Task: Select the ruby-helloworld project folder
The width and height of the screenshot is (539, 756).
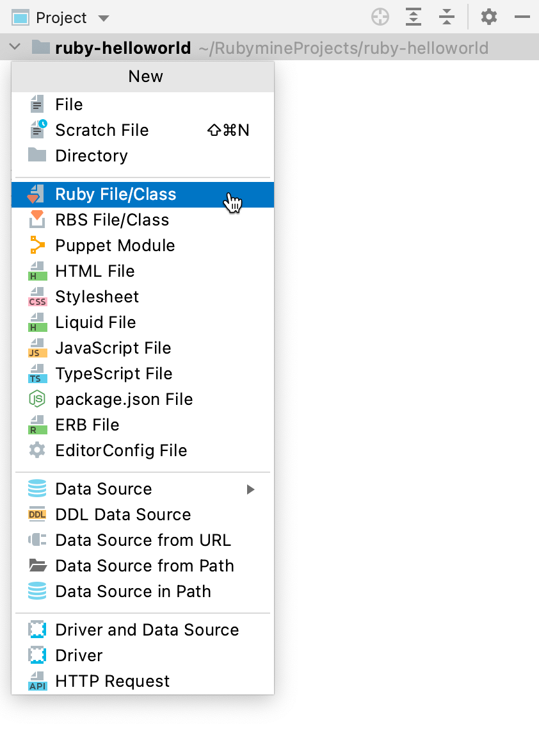Action: tap(123, 47)
